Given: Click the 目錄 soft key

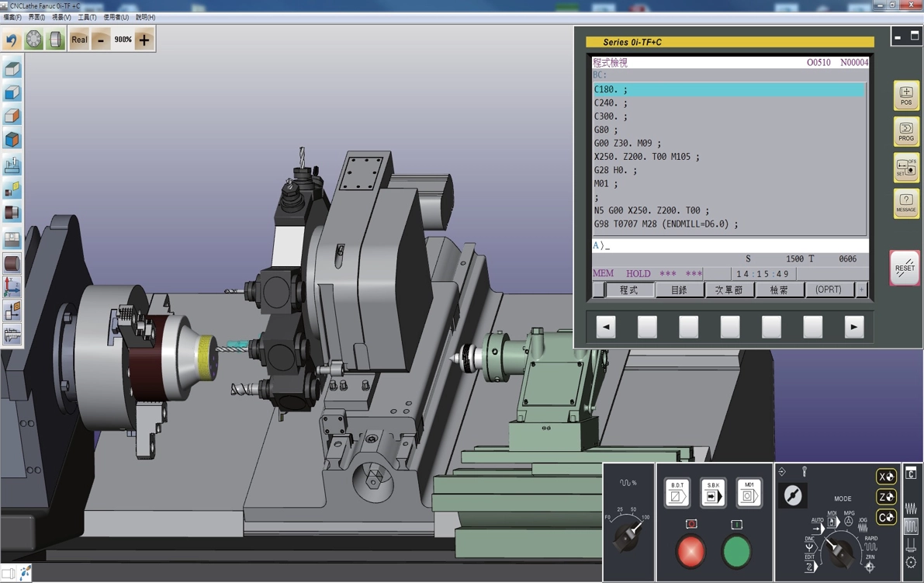Looking at the screenshot, I should pyautogui.click(x=679, y=290).
